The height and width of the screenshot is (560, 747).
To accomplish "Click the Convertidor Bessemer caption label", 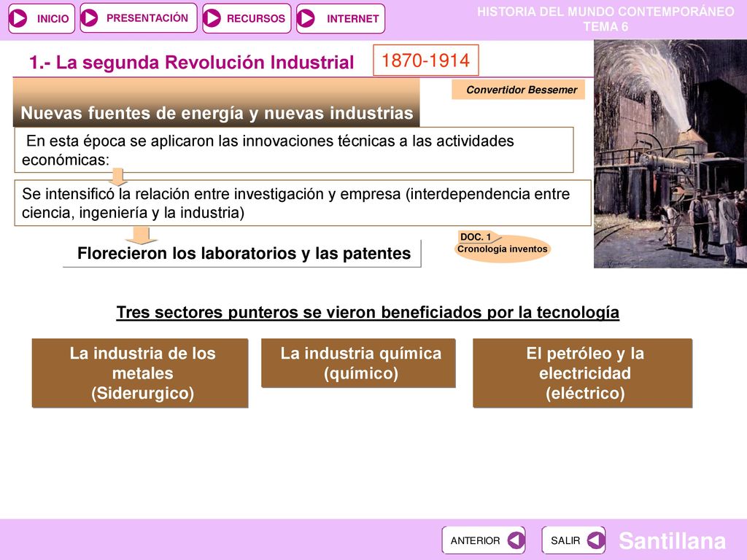I will click(519, 90).
